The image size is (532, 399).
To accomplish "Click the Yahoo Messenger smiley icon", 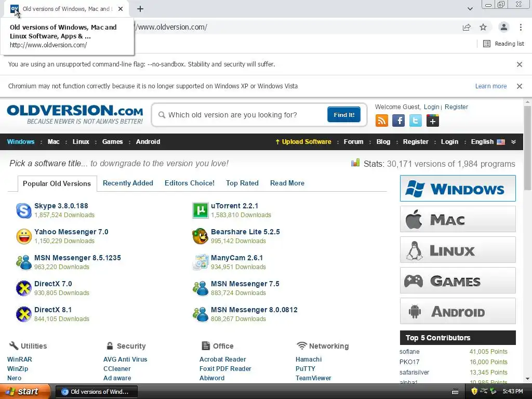I will coord(24,236).
